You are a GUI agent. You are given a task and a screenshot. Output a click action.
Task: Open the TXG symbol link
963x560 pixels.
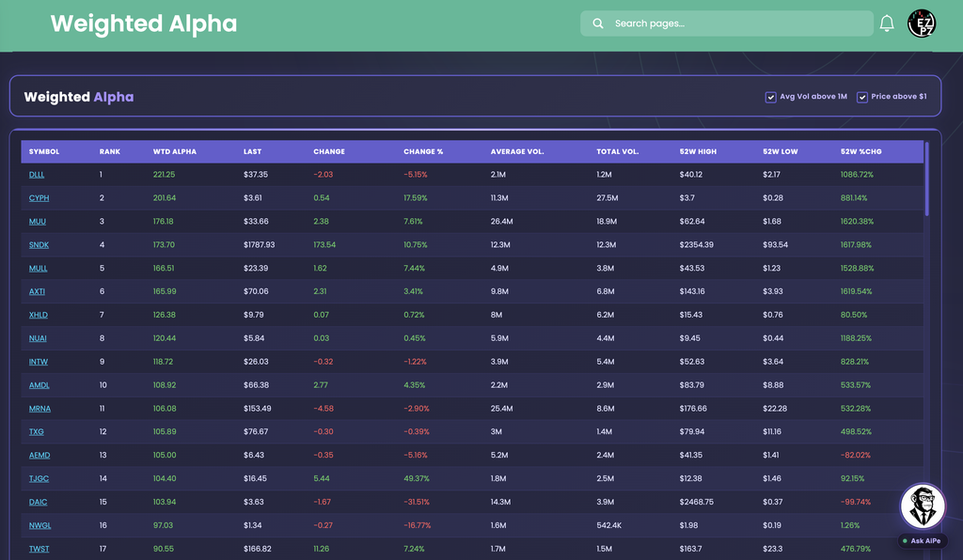pos(37,432)
